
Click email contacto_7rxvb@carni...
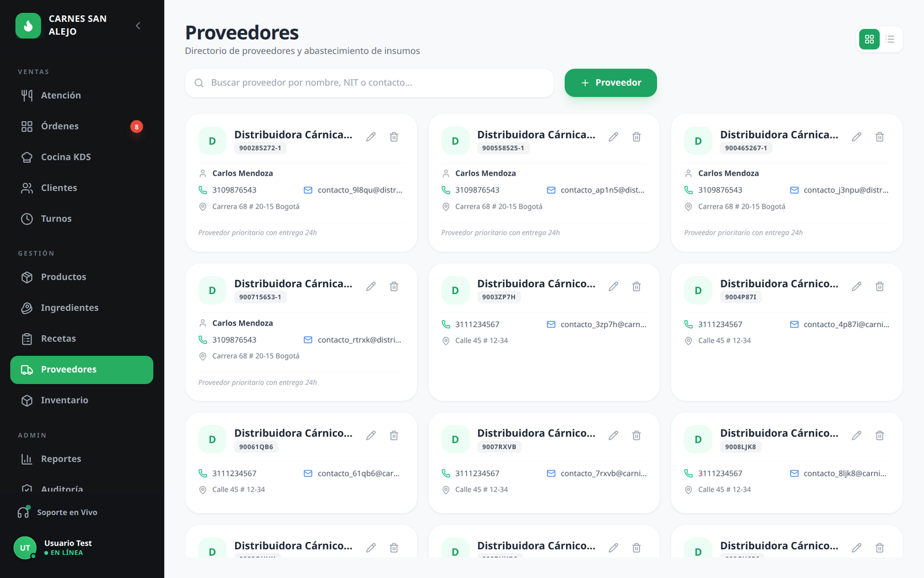tap(603, 473)
